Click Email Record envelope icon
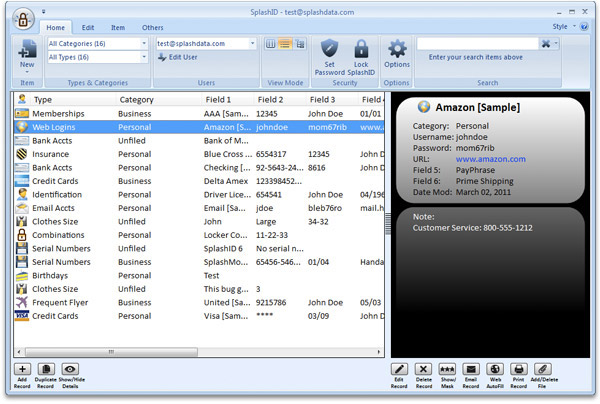The width and height of the screenshot is (600, 404). point(471,369)
